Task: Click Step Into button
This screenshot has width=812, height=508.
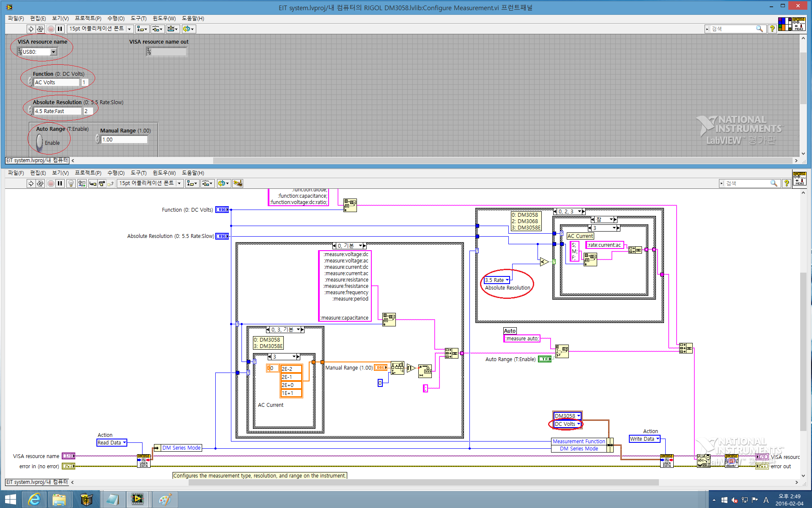Action: [x=93, y=183]
